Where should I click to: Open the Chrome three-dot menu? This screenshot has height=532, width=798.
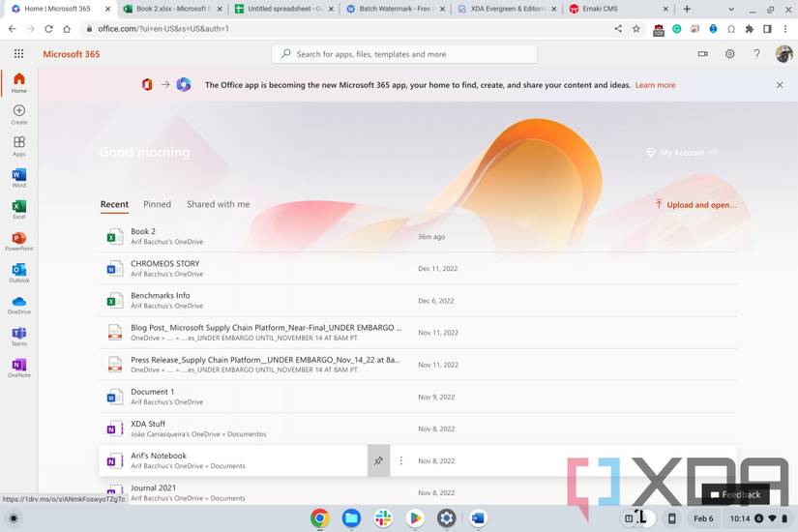pyautogui.click(x=785, y=29)
